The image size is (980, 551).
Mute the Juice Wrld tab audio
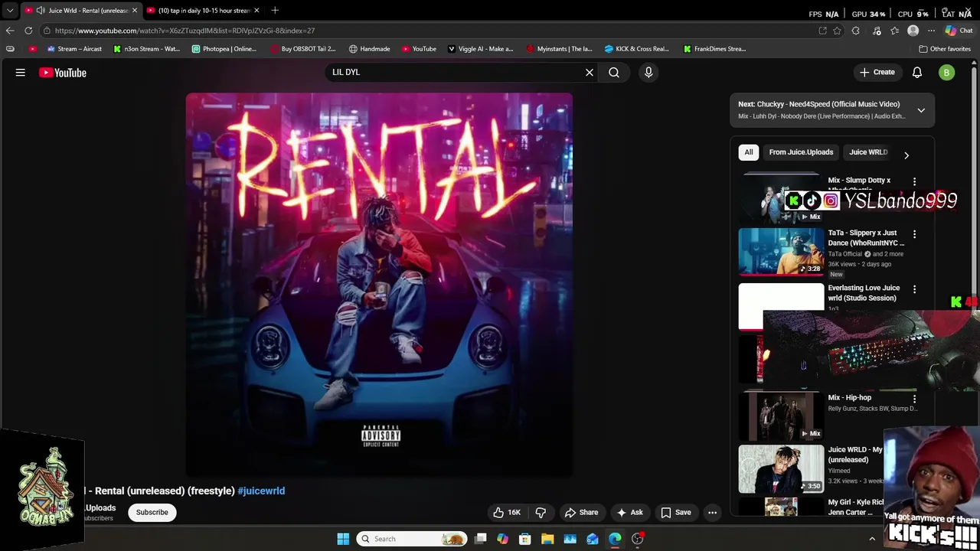click(40, 10)
